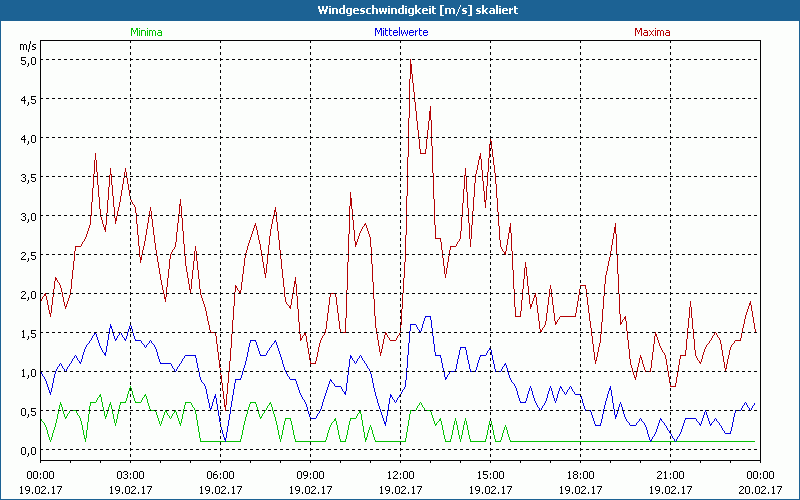The width and height of the screenshot is (800, 500).
Task: Click the 5,0 y-axis value label
Action: tap(28, 60)
